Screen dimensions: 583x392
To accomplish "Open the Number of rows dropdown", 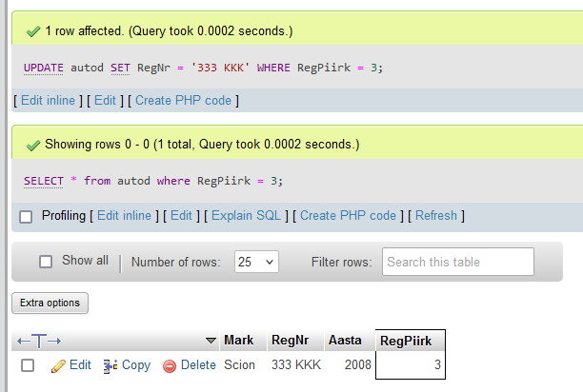I will coord(256,262).
